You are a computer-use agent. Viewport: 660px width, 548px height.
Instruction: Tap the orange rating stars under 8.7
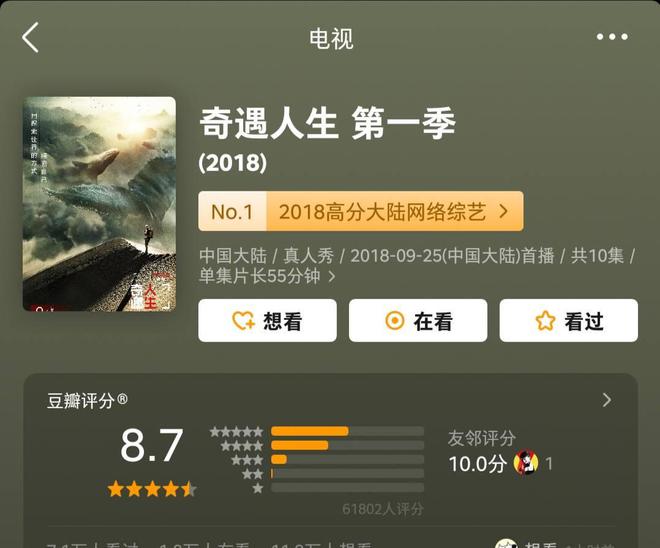[152, 489]
